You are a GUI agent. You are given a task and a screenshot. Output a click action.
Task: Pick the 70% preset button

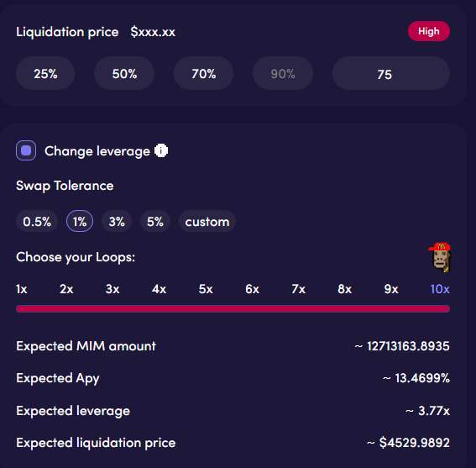pos(204,73)
